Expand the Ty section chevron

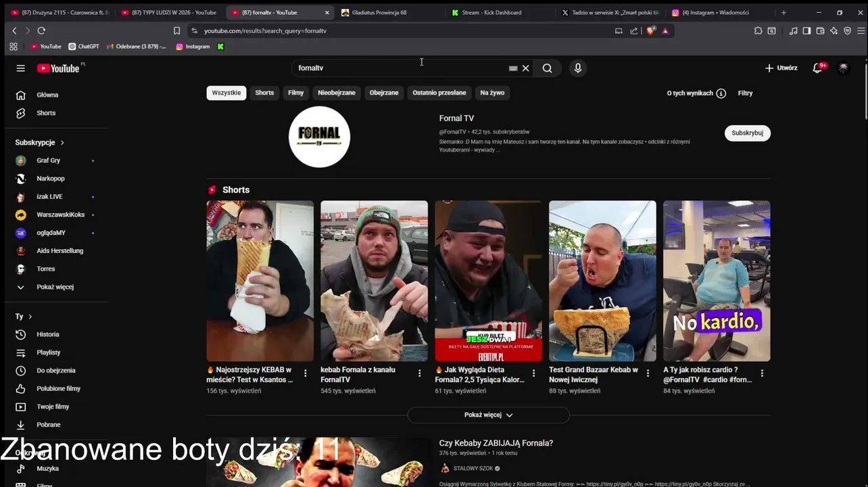30,317
